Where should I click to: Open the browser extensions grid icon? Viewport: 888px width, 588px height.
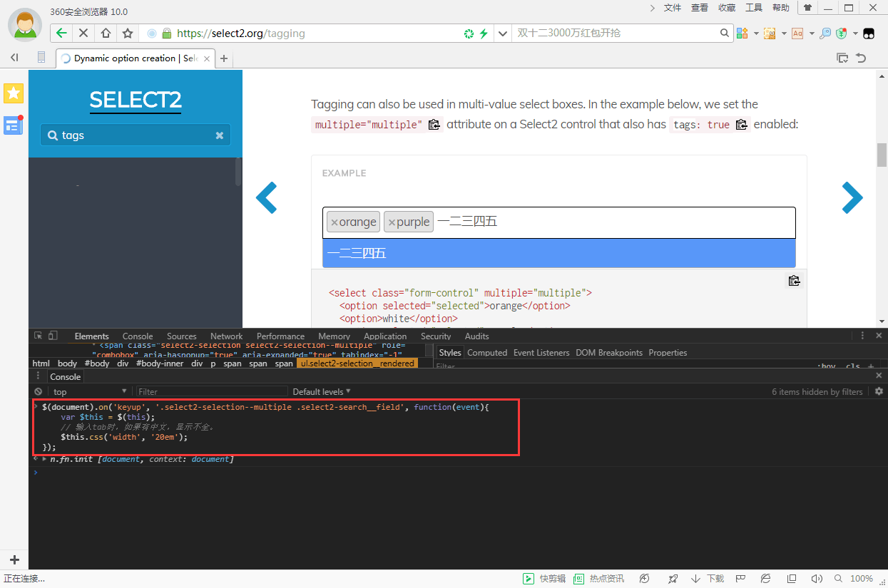[x=740, y=33]
